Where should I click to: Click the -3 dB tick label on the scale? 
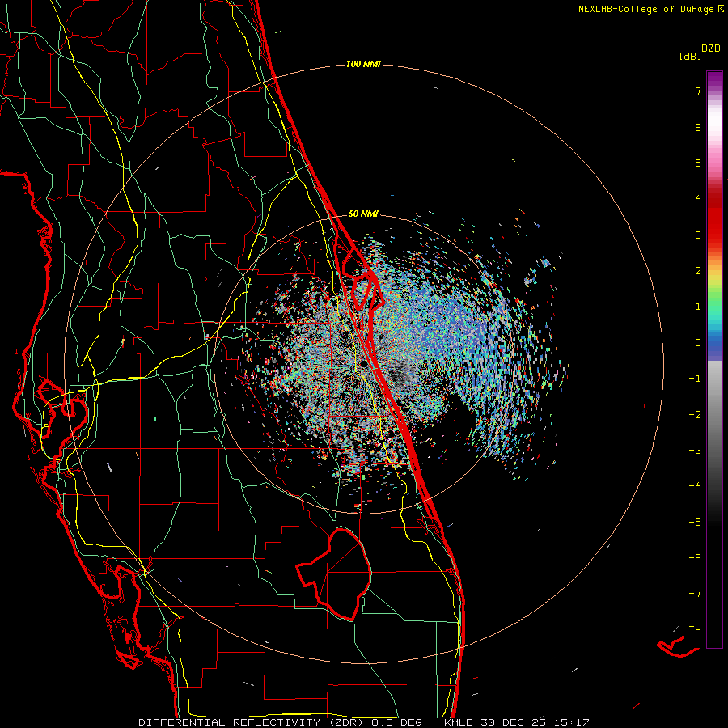tap(695, 451)
